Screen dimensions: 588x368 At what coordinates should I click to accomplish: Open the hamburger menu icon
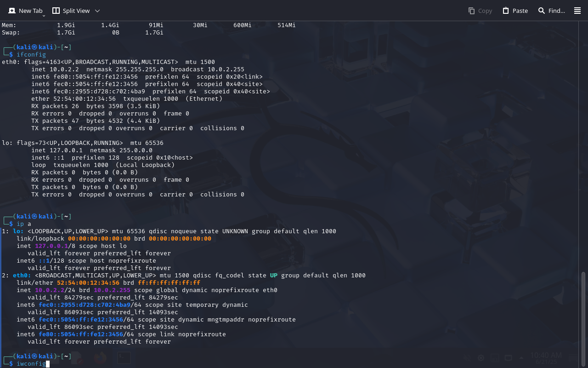(x=577, y=11)
